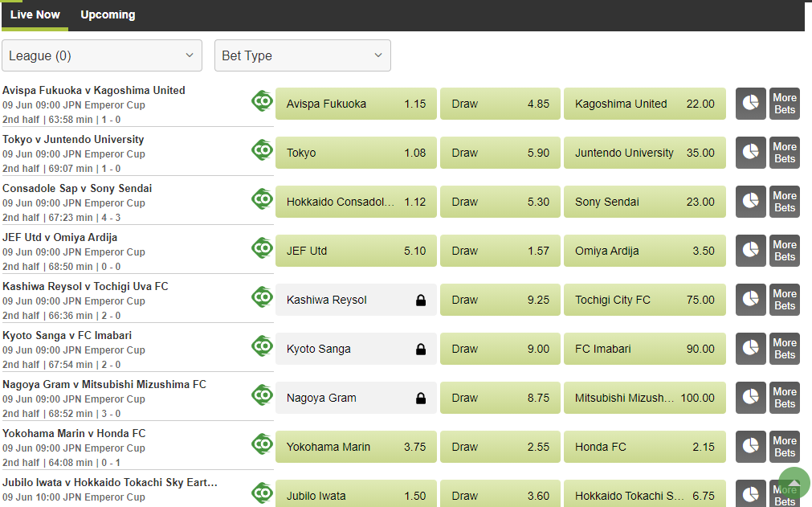Bet on Draw at 1.57
Image resolution: width=812 pixels, height=507 pixels.
pos(500,251)
